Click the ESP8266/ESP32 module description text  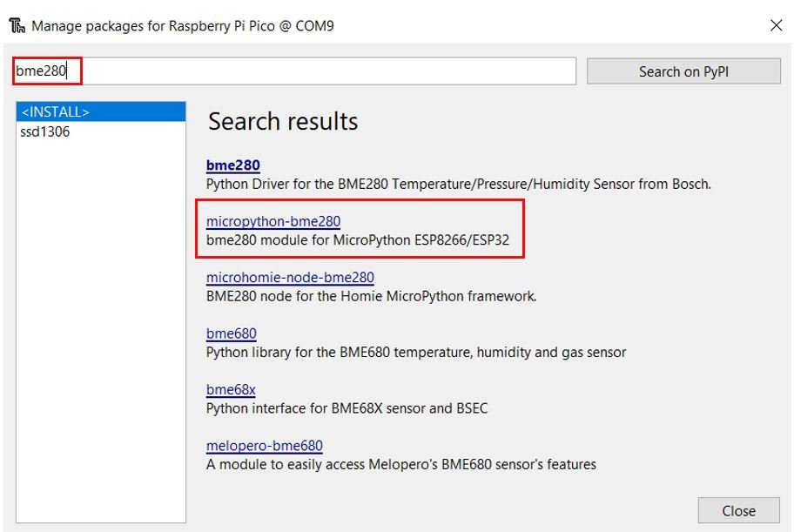click(358, 240)
